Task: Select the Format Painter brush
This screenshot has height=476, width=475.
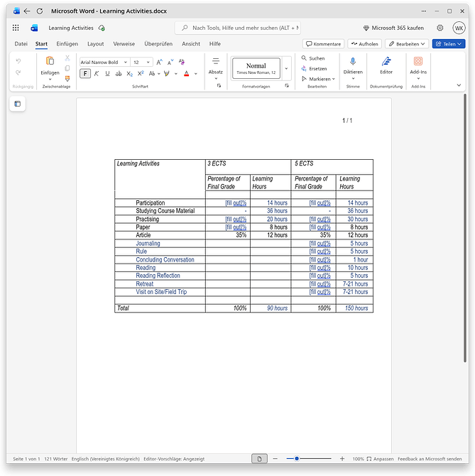Action: click(x=67, y=79)
